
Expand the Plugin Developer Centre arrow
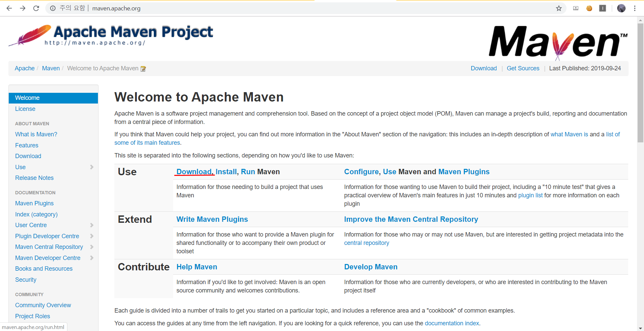(x=92, y=236)
